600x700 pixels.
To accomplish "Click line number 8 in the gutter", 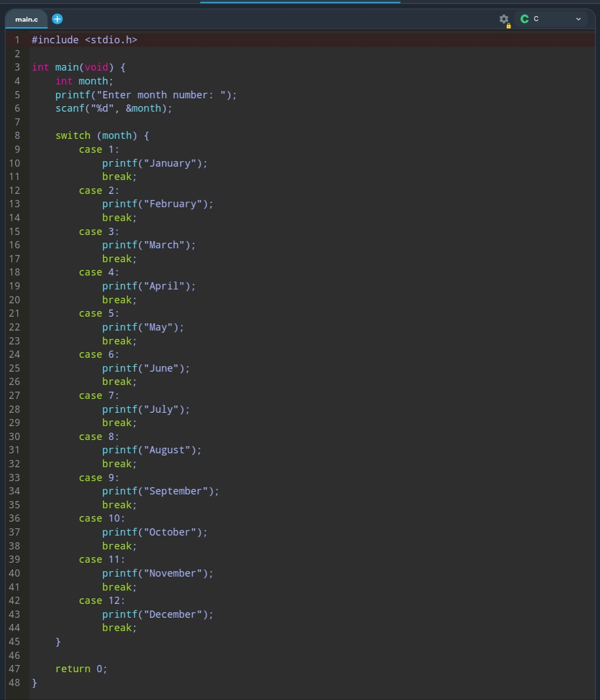I will (x=17, y=136).
